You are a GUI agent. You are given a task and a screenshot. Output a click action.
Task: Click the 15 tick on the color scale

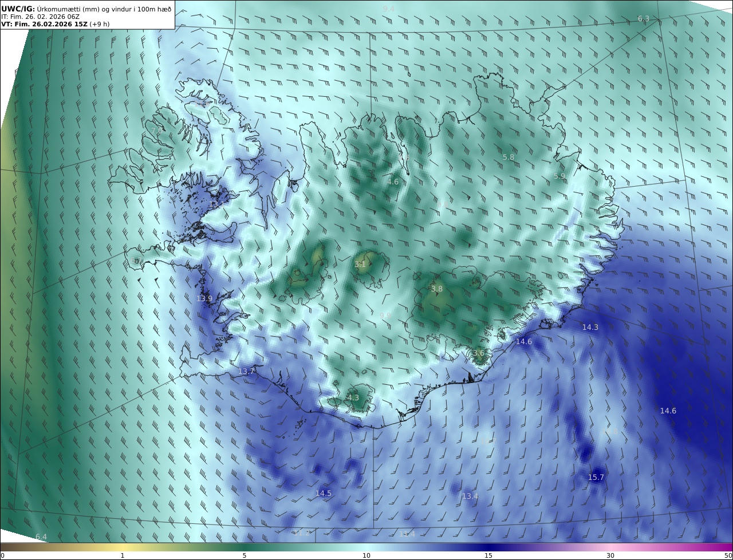coord(488,555)
